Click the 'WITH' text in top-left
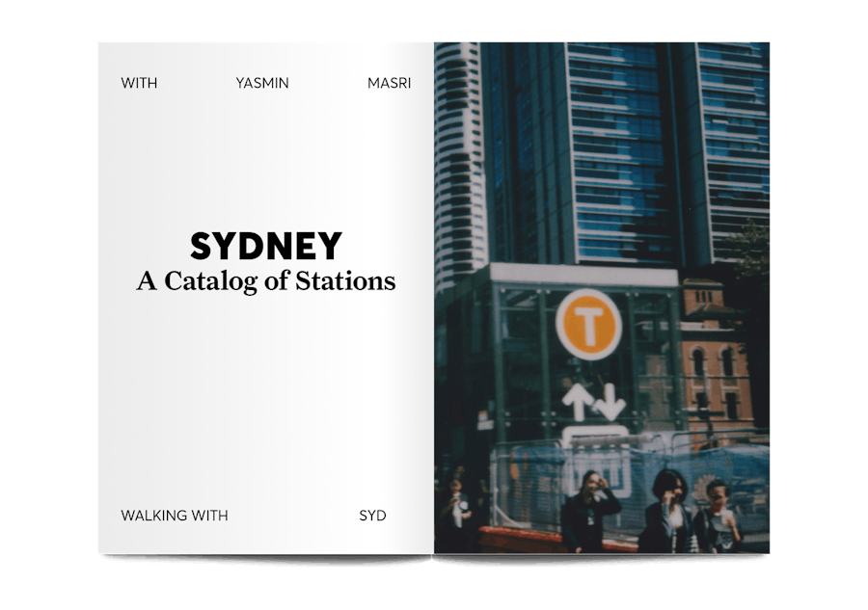The width and height of the screenshot is (868, 610). pyautogui.click(x=139, y=83)
